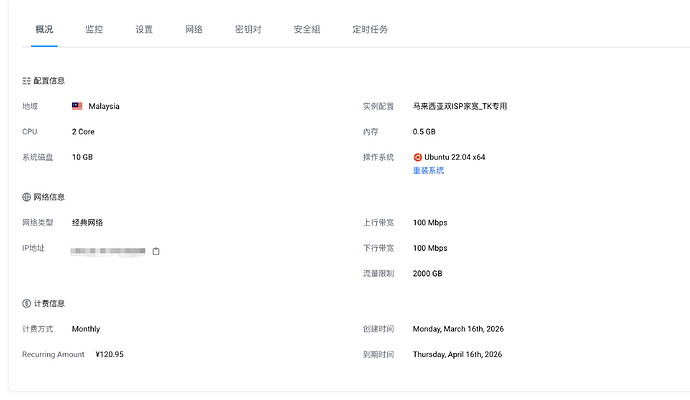690x400 pixels.
Task: Click the 网络信息 section heading
Action: [49, 197]
